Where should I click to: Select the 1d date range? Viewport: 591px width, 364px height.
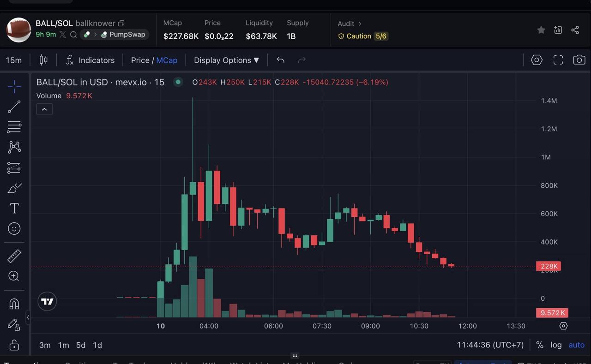click(x=97, y=345)
